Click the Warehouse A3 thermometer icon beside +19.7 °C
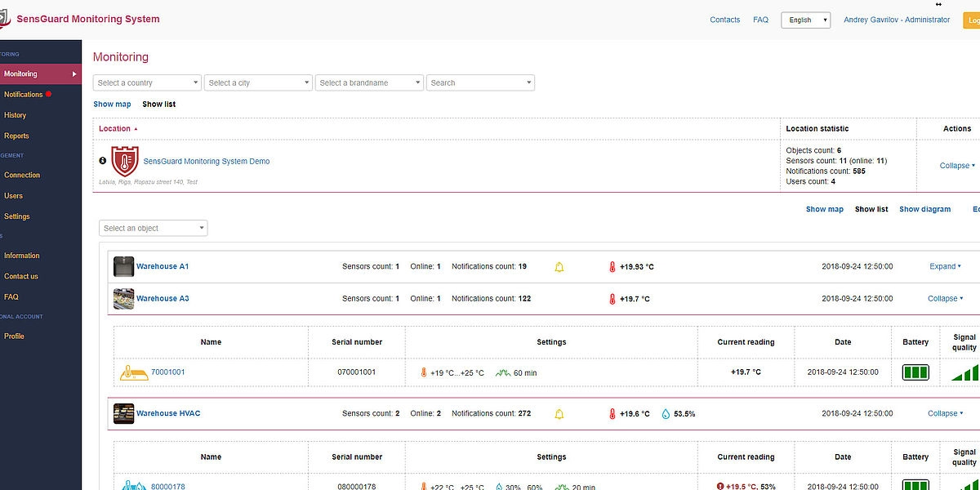980x490 pixels. click(x=612, y=299)
